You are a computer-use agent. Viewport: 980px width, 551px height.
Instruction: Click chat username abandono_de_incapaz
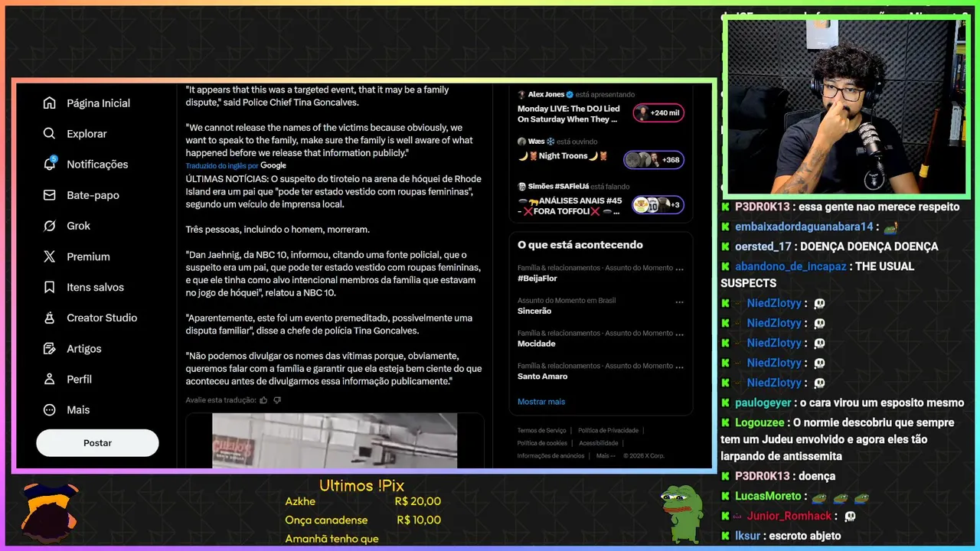pyautogui.click(x=791, y=266)
